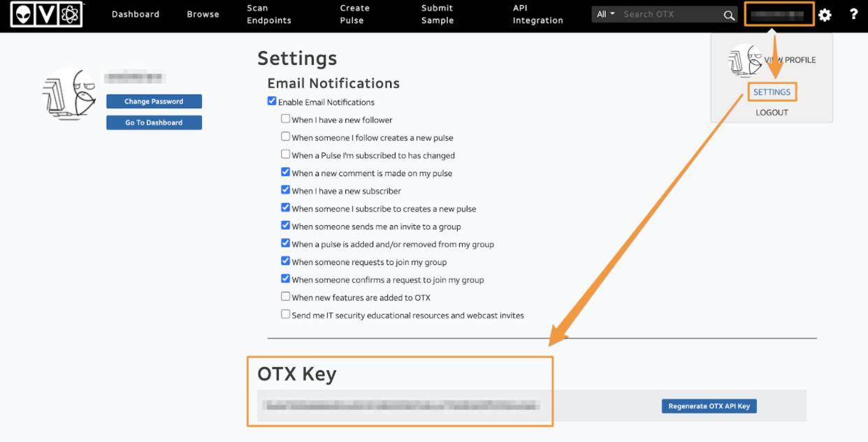Open the settings gear icon
This screenshot has width=868, height=442.
(x=825, y=15)
